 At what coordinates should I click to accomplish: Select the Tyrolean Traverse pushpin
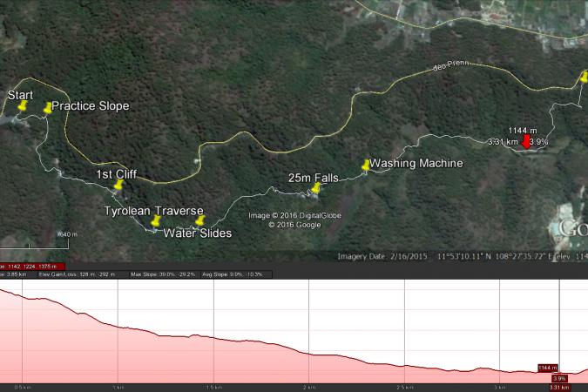(x=156, y=221)
